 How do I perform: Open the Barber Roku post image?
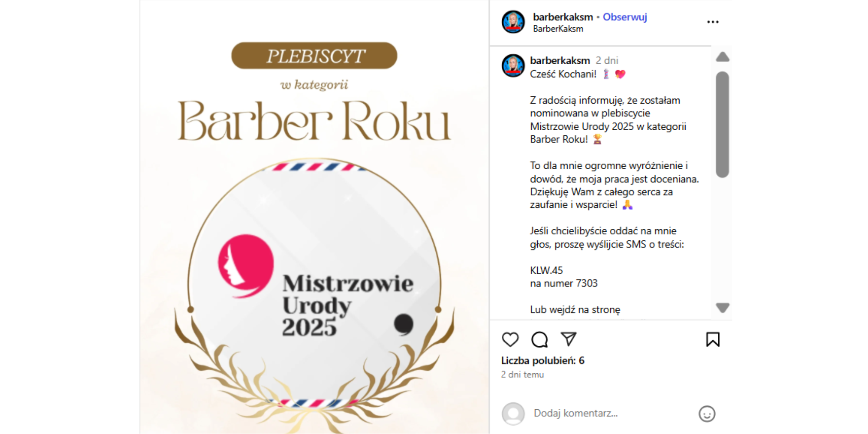[x=314, y=217]
